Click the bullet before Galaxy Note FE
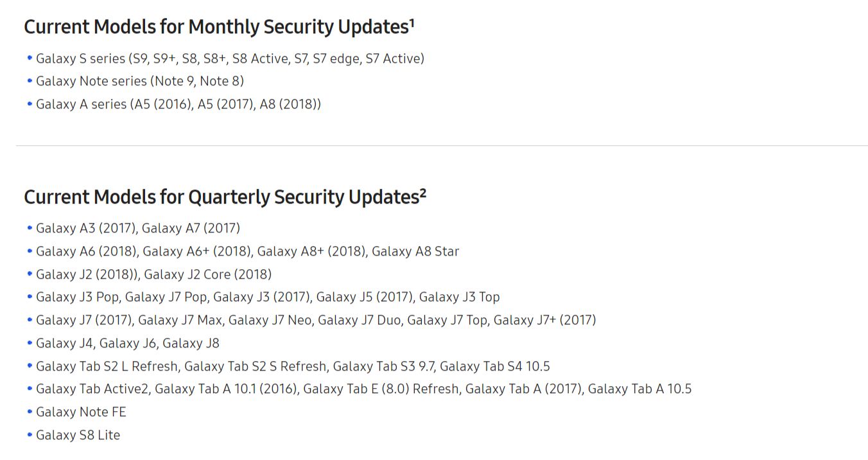The image size is (868, 460). tap(30, 412)
